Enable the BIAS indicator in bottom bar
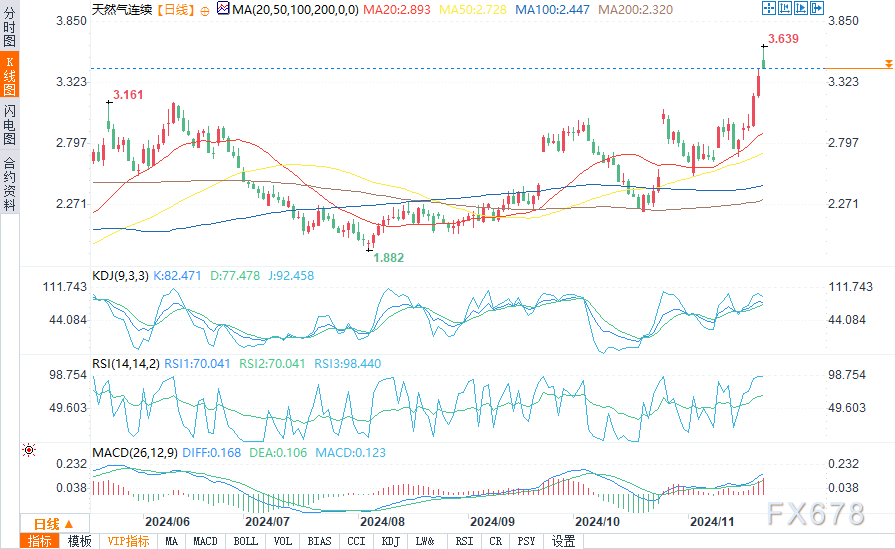The height and width of the screenshot is (549, 895). click(320, 541)
